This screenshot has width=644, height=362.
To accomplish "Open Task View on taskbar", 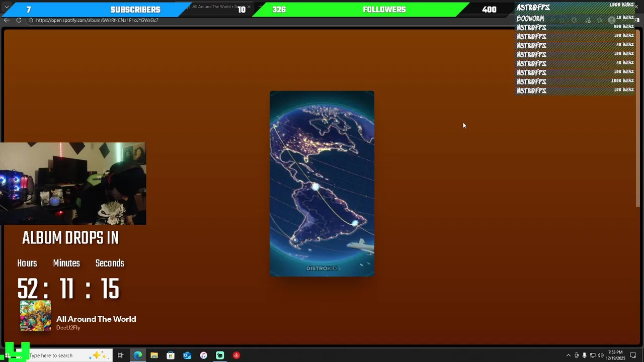I will pos(121,355).
